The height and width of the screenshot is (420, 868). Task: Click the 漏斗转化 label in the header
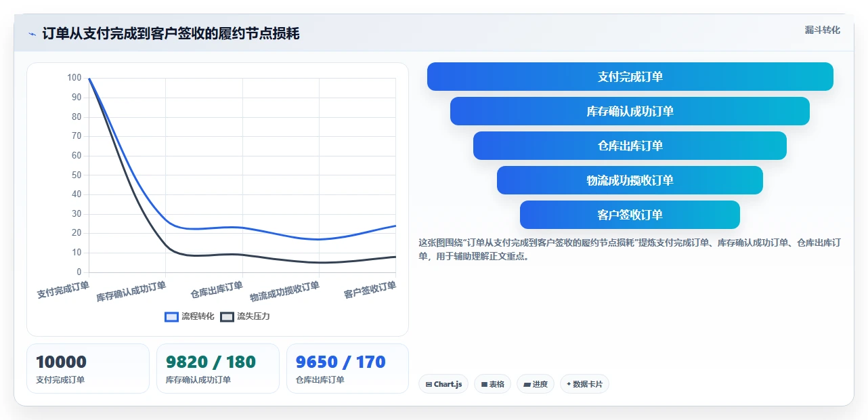click(x=822, y=30)
